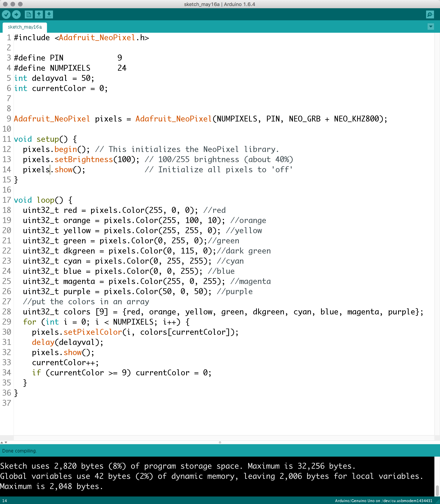Click the 'uint32_t blue' definition line
440x504 pixels.
[129, 271]
